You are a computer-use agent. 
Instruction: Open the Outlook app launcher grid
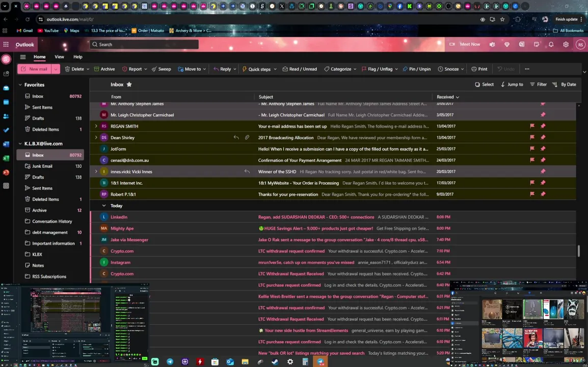coord(6,44)
